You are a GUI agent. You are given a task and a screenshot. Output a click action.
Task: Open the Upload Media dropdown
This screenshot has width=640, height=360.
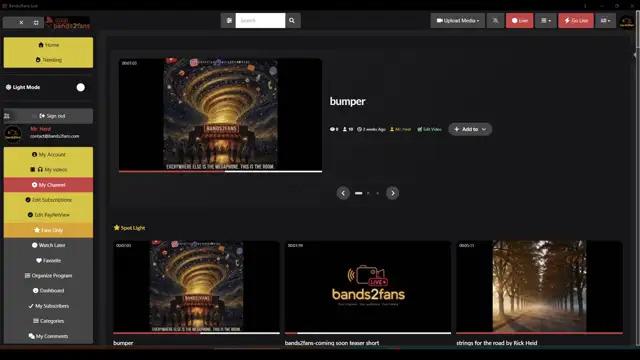(458, 20)
